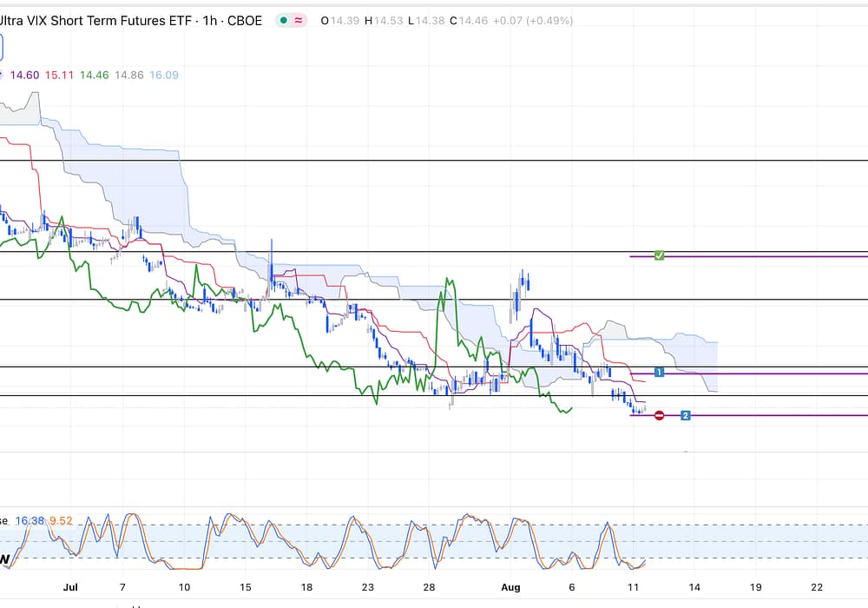Click the 22 date on time axis

pos(817,587)
